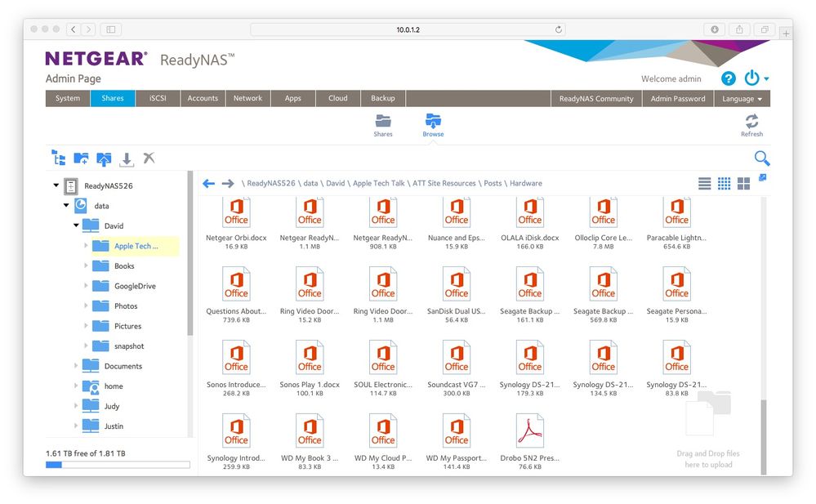Click the folder tree view icon
This screenshot has width=816, height=504.
tap(58, 158)
